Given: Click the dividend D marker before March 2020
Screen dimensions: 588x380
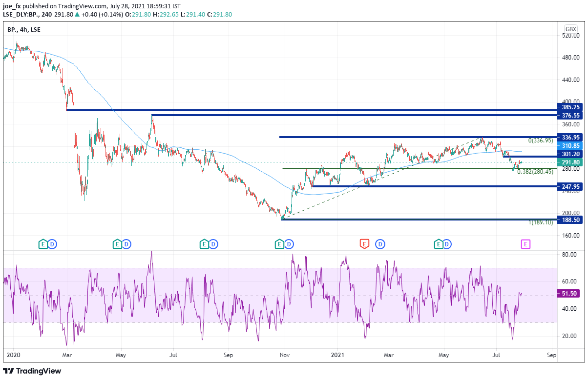Looking at the screenshot, I should point(52,243).
